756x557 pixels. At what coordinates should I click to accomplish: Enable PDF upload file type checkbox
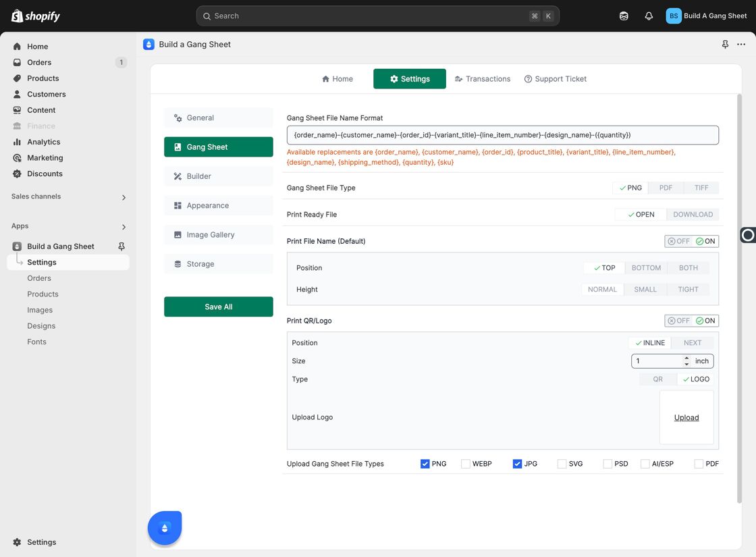coord(699,464)
